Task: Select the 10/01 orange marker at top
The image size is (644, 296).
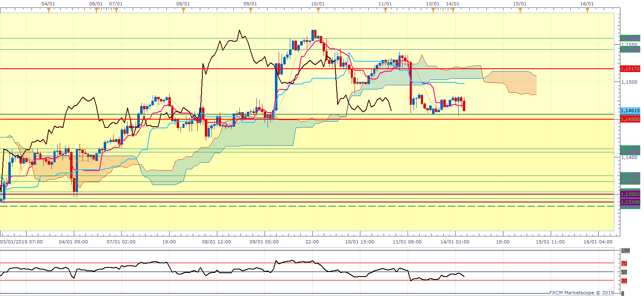Action: tap(318, 11)
